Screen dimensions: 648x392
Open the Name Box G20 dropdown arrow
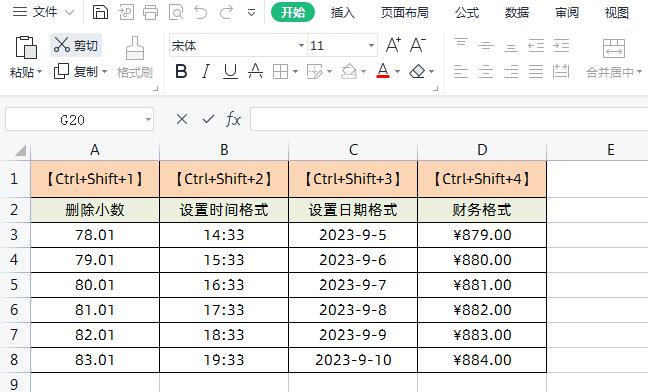coord(148,120)
